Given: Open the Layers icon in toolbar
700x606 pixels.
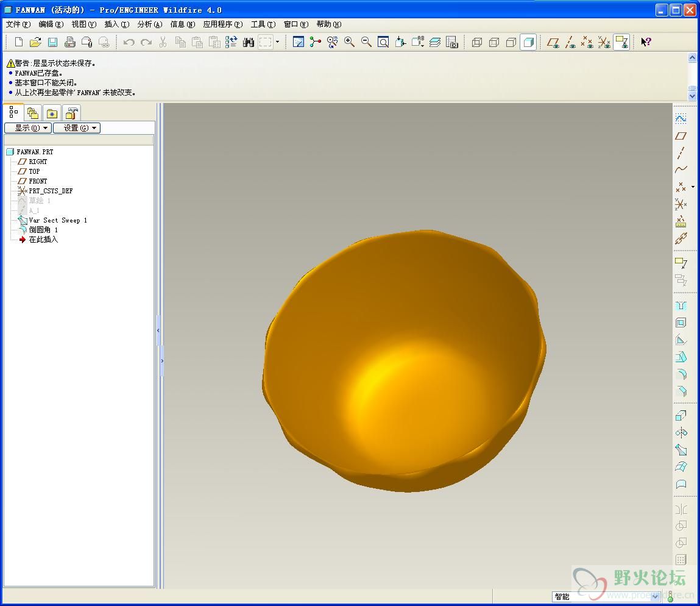Looking at the screenshot, I should [x=435, y=42].
